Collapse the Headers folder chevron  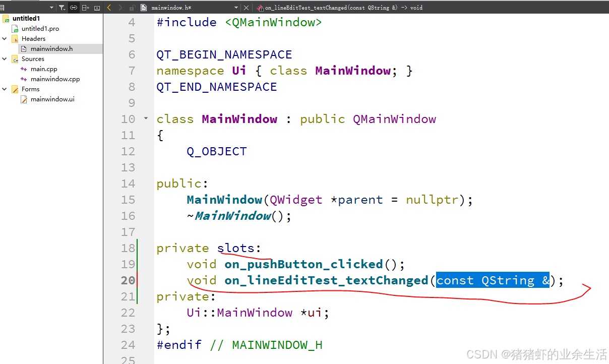tap(5, 39)
